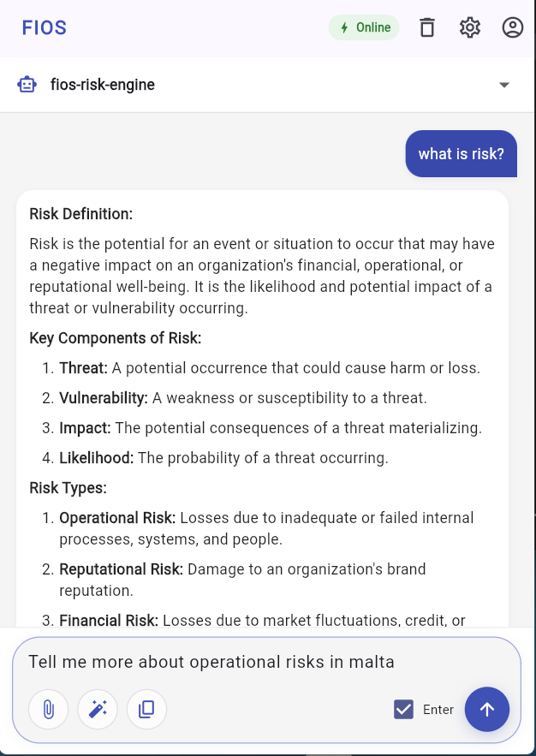Viewport: 536px width, 756px height.
Task: Click the FIOS logo title
Action: pos(45,27)
